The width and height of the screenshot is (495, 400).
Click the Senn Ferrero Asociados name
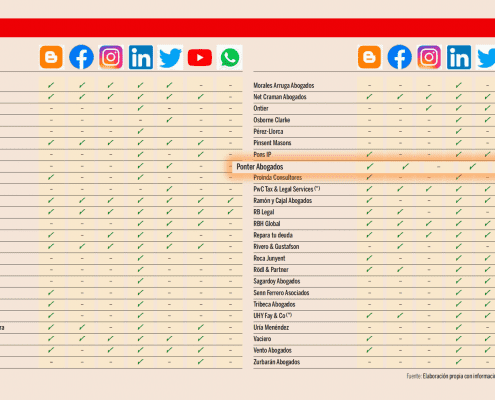[x=281, y=293]
